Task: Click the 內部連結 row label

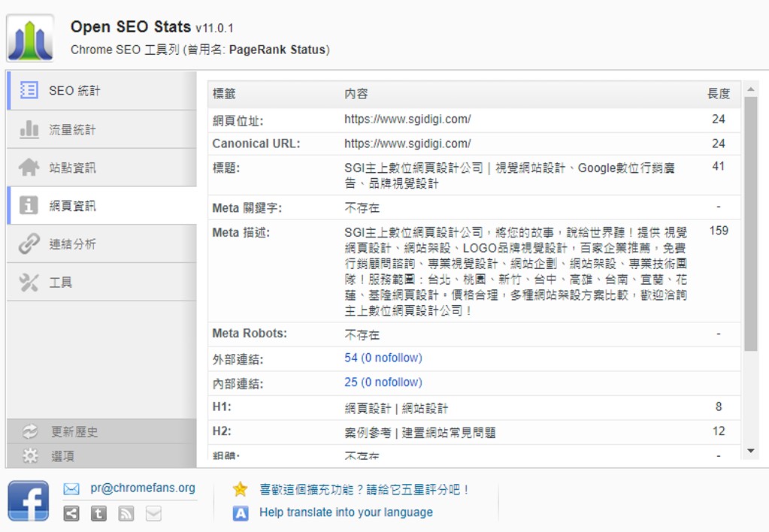Action: tap(238, 384)
